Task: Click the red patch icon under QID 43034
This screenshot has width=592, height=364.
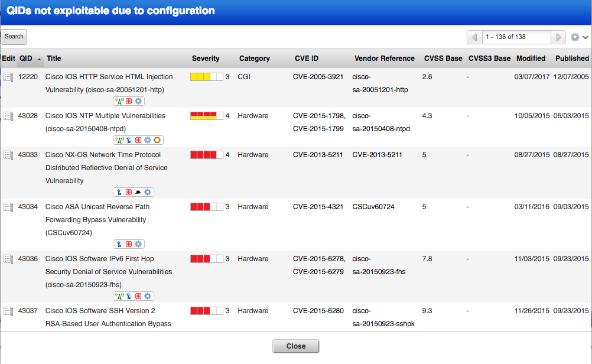Action: point(128,244)
